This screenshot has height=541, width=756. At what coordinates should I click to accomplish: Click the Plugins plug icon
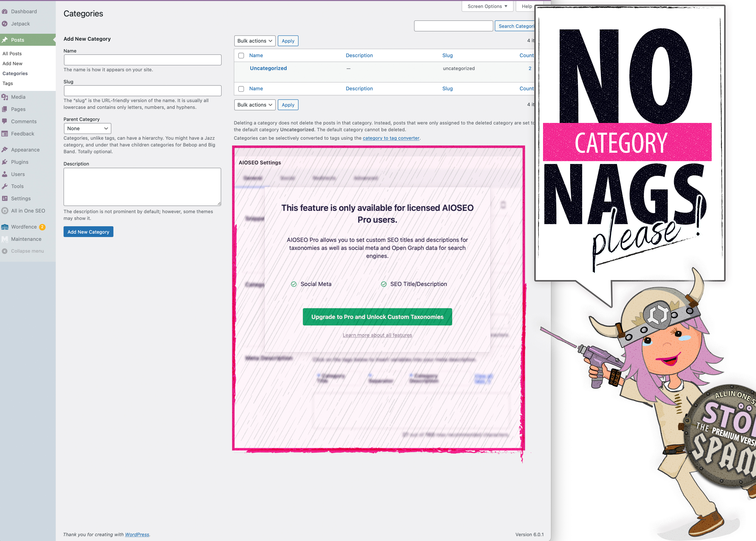click(x=5, y=162)
